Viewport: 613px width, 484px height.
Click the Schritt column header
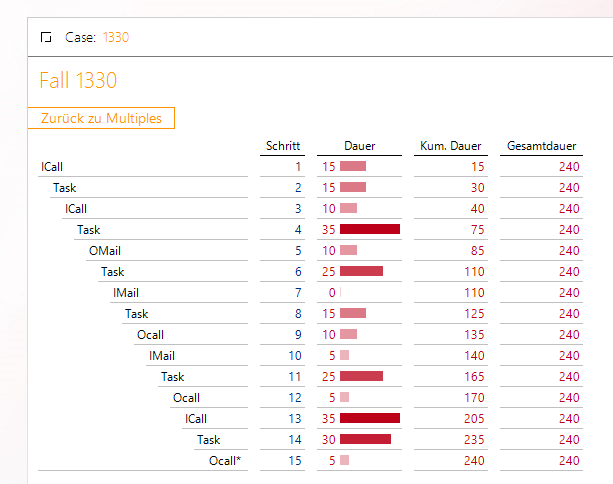283,146
